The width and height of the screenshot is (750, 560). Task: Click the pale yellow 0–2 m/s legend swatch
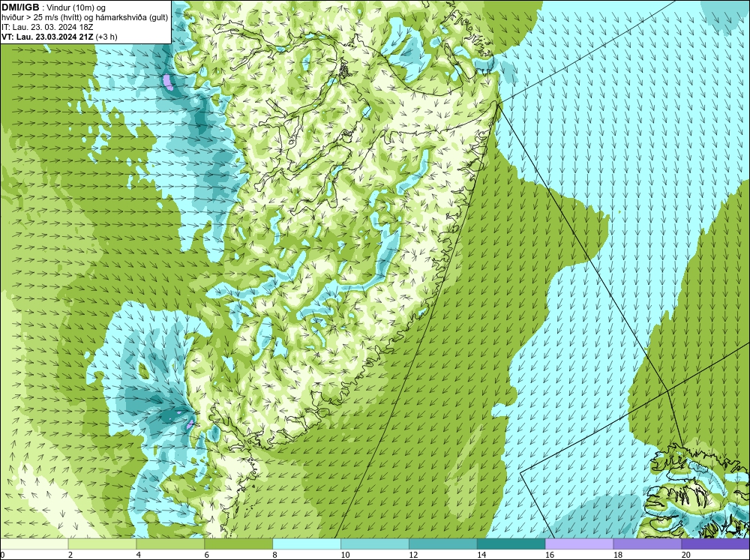pyautogui.click(x=34, y=544)
